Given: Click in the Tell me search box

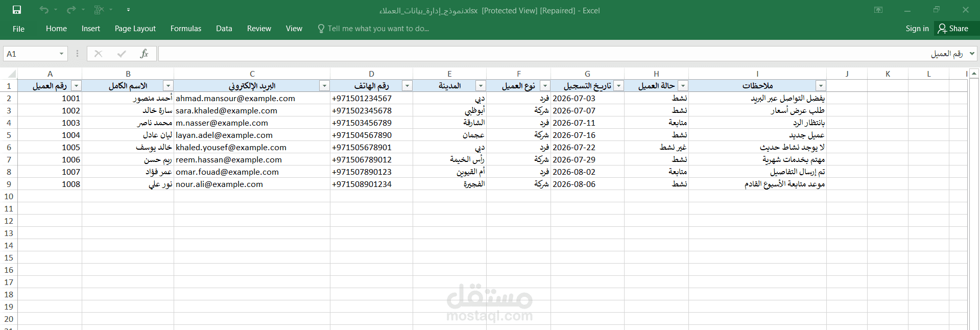Looking at the screenshot, I should (x=378, y=29).
